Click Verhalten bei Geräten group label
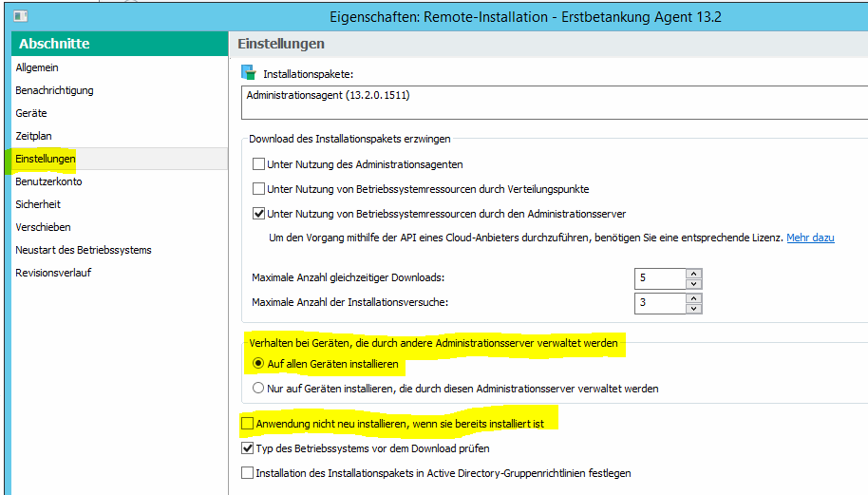 433,343
